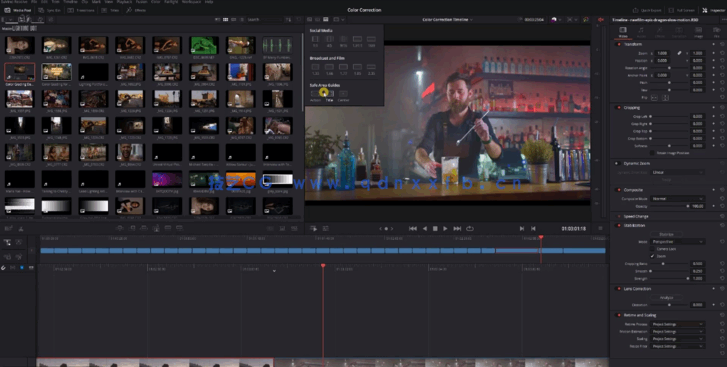Toggle Loop playback

[470, 228]
